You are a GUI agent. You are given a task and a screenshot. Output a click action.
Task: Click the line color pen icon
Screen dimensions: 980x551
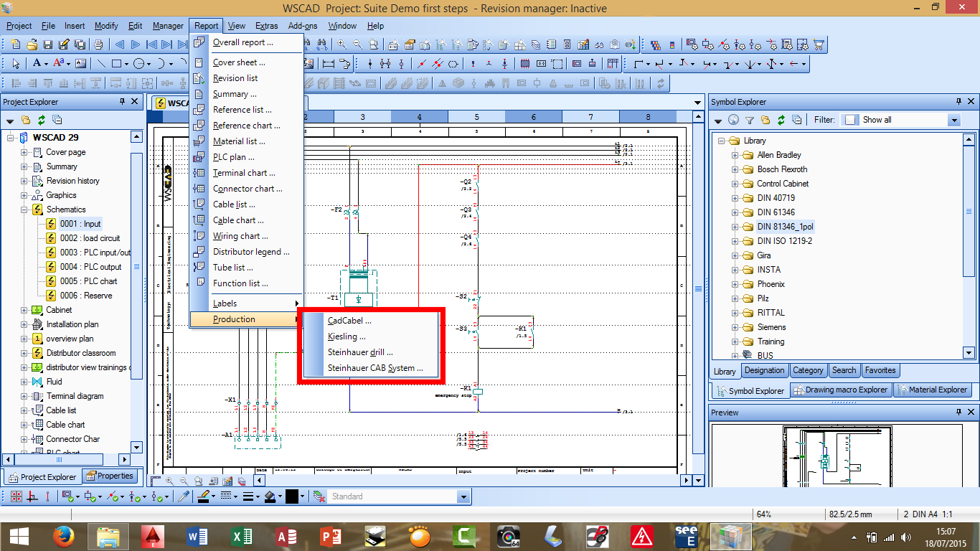point(204,496)
